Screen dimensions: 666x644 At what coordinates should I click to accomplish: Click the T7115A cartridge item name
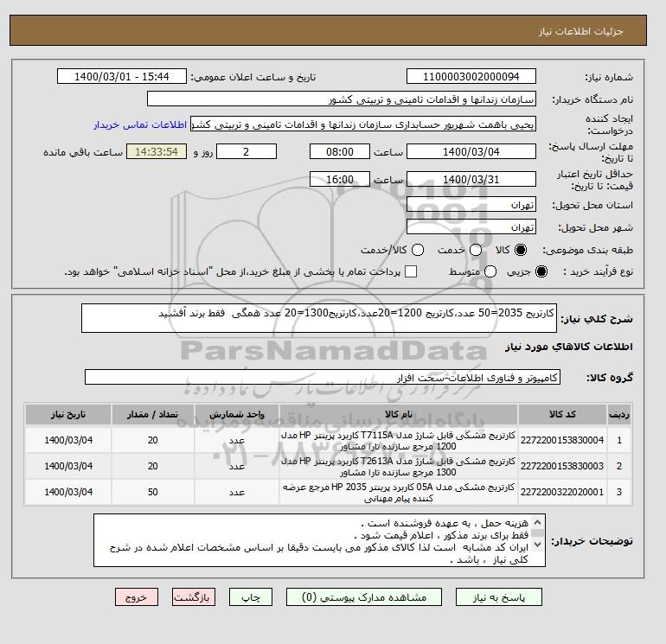point(399,441)
